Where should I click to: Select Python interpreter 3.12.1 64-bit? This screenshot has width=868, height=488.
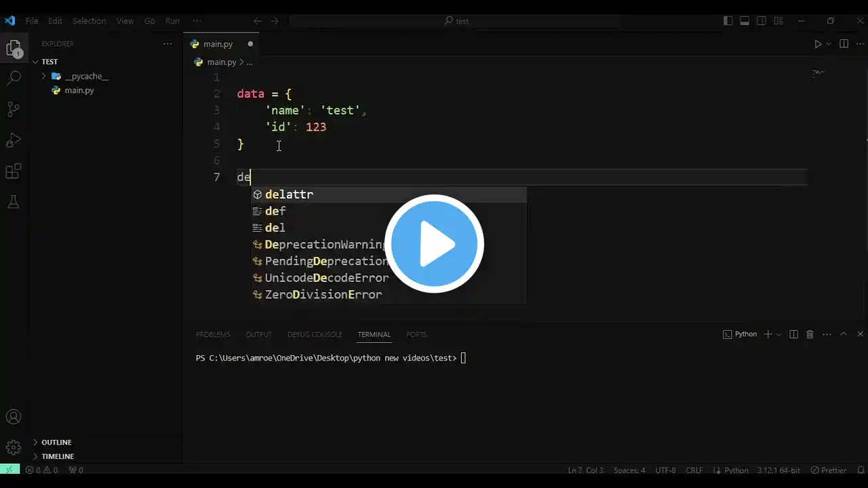[777, 470]
